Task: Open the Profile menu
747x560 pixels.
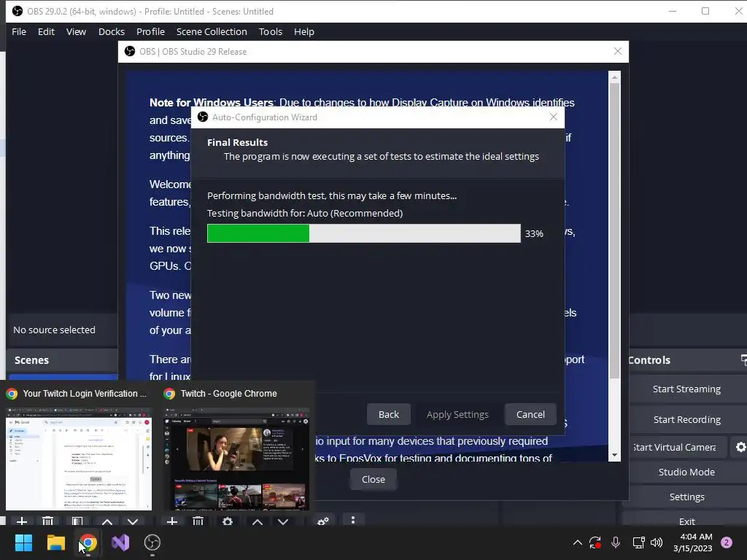Action: coord(150,31)
